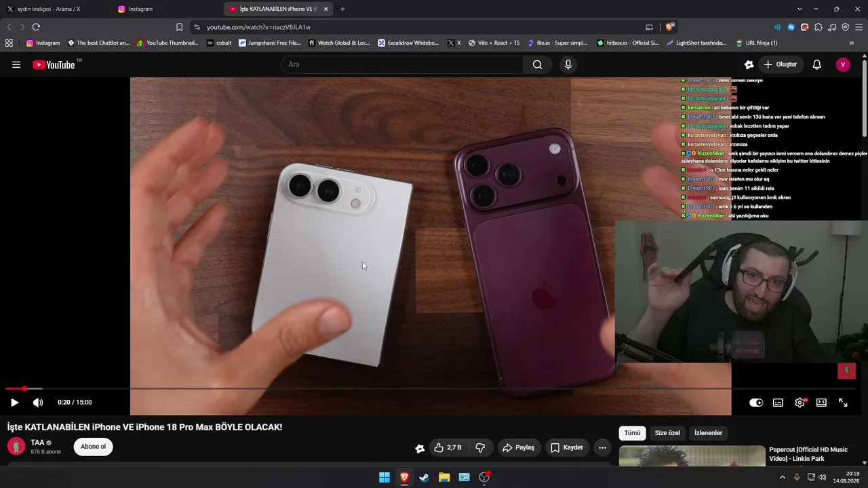Image resolution: width=868 pixels, height=488 pixels.
Task: Like the video with thumbs up
Action: click(x=448, y=447)
